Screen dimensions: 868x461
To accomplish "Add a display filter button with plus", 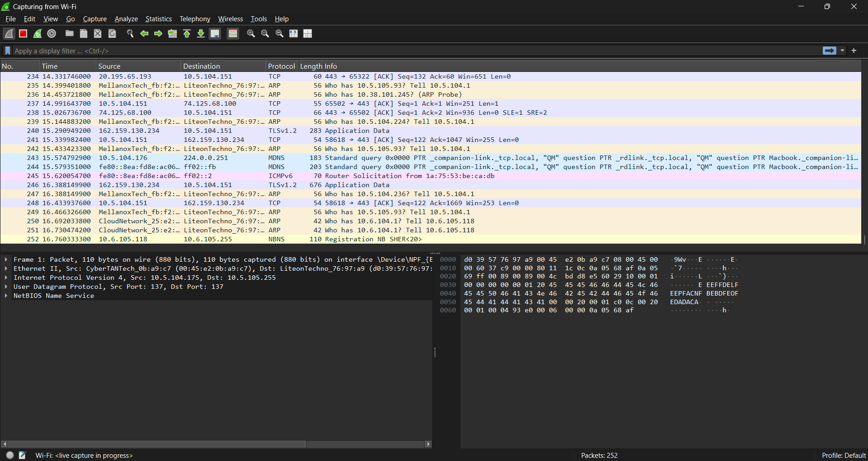I will coord(854,51).
